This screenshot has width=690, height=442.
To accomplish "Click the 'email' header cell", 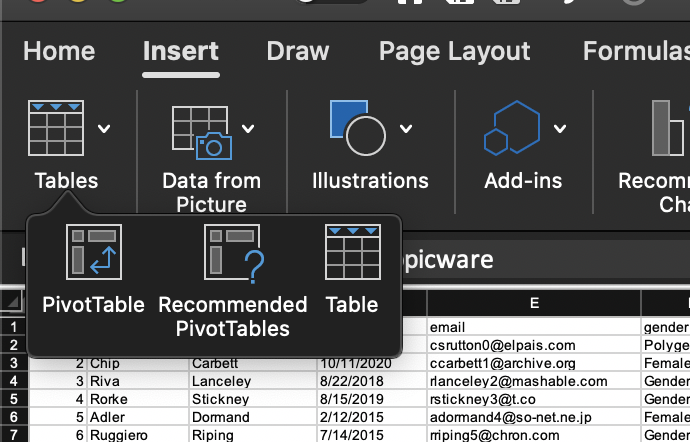I will click(x=534, y=327).
